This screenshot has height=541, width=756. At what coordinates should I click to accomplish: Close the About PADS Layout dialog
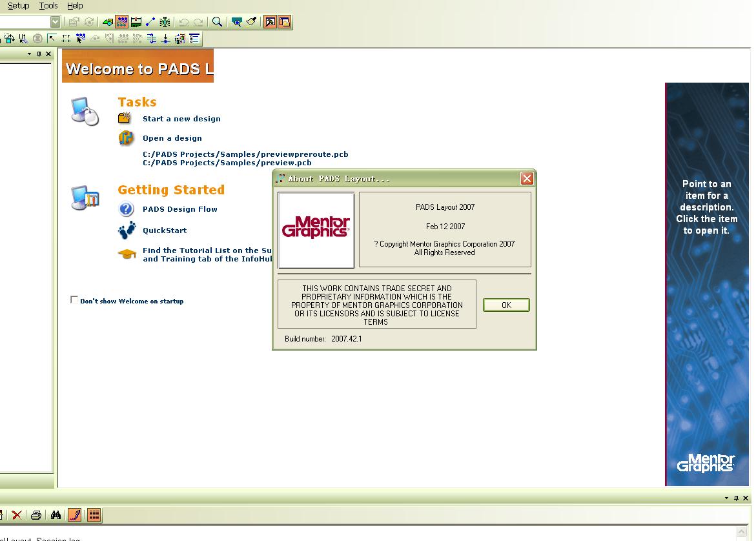pos(527,179)
